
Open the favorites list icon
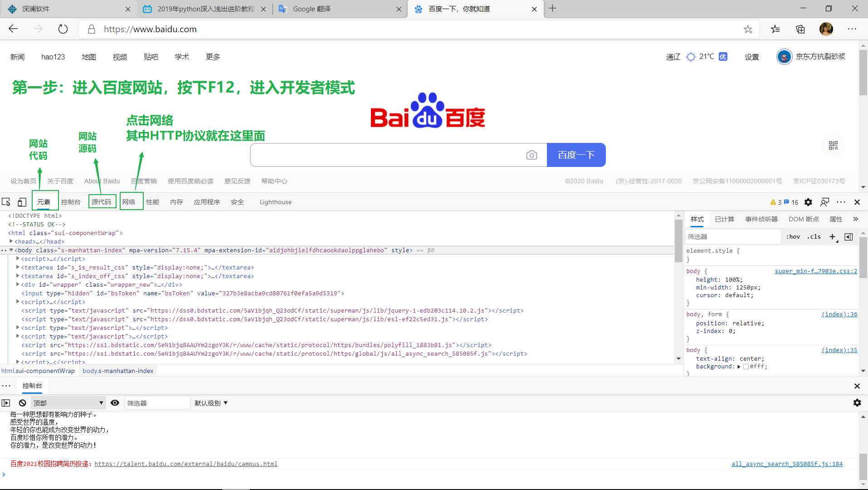pyautogui.click(x=775, y=29)
